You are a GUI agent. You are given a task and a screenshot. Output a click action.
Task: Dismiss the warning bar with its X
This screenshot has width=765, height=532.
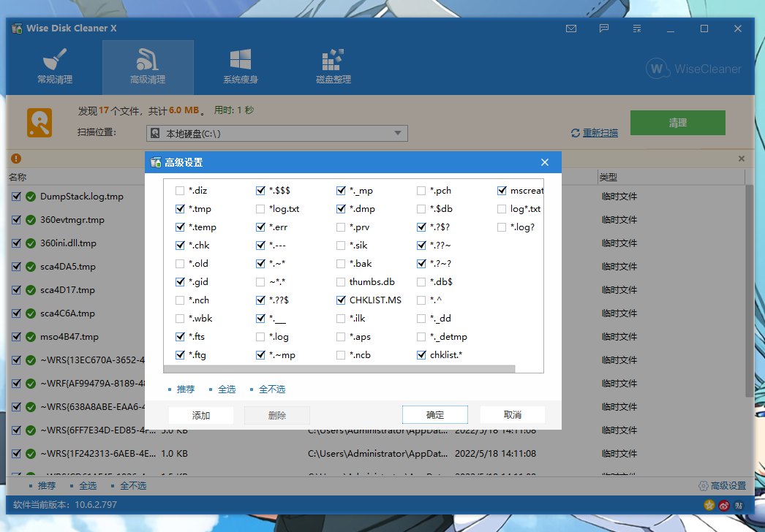[742, 159]
